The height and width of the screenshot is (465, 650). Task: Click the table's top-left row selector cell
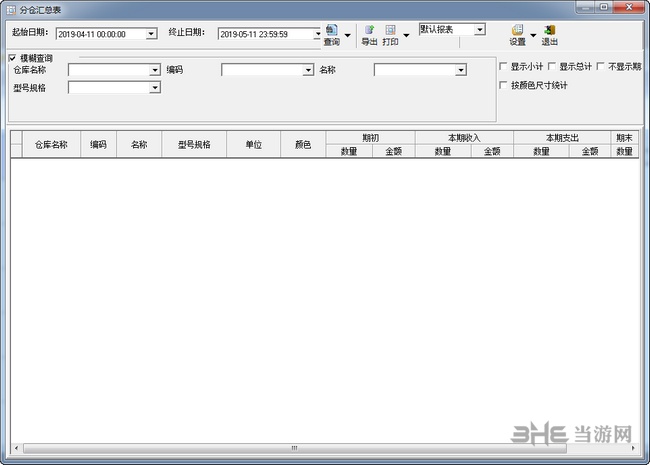16,138
